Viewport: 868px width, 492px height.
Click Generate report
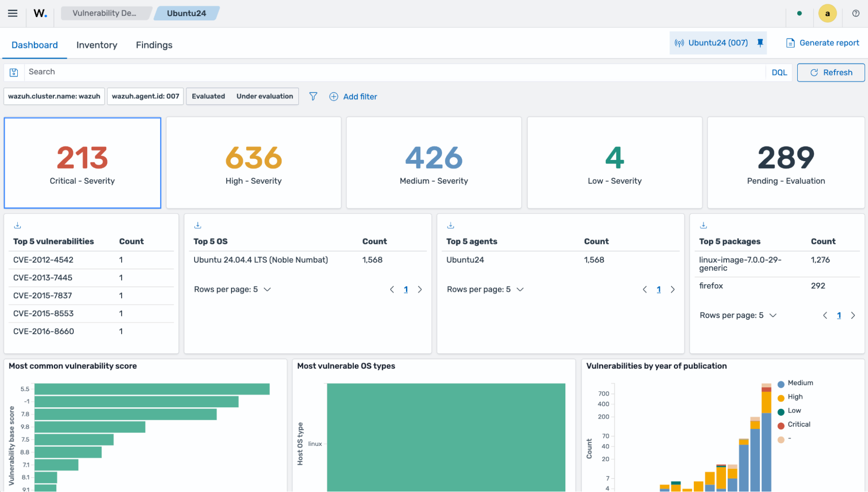click(x=823, y=43)
